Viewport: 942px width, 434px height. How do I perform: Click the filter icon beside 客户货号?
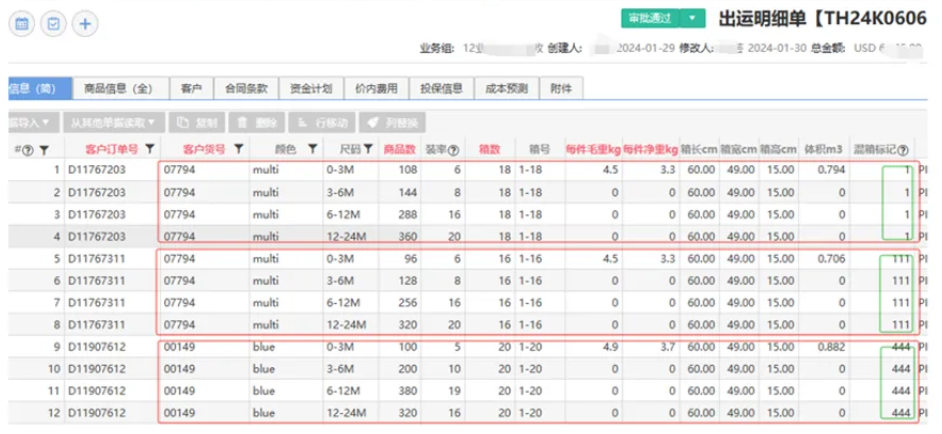click(x=239, y=149)
